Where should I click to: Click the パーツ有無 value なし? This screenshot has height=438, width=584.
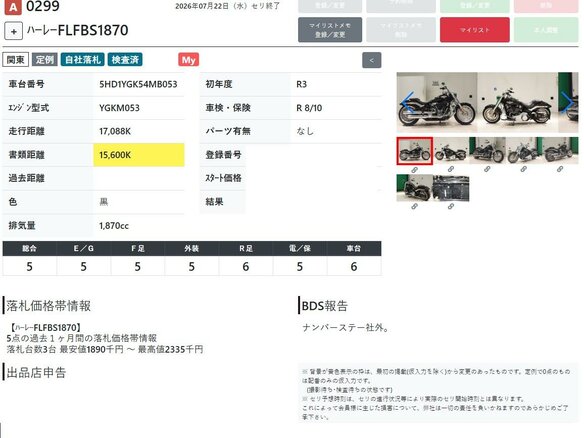pos(305,131)
